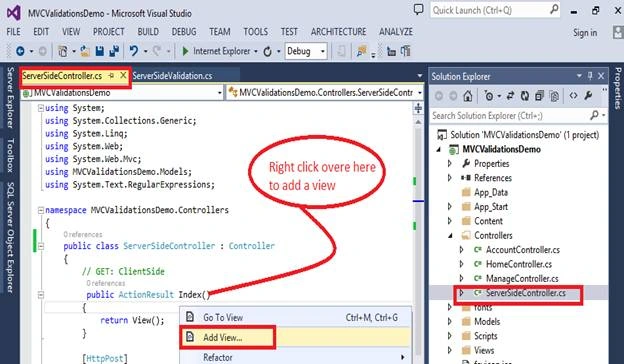
Task: Open the Solution Explorer window options dropdown
Action: (579, 76)
